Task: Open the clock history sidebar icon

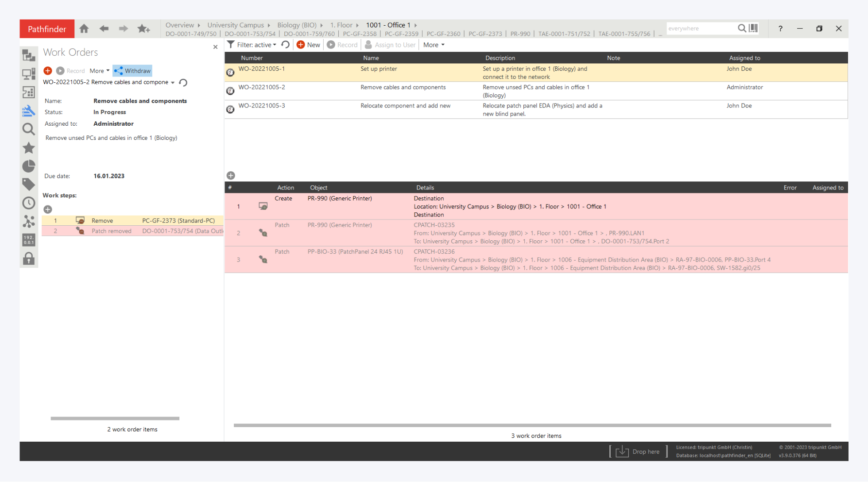Action: 28,203
